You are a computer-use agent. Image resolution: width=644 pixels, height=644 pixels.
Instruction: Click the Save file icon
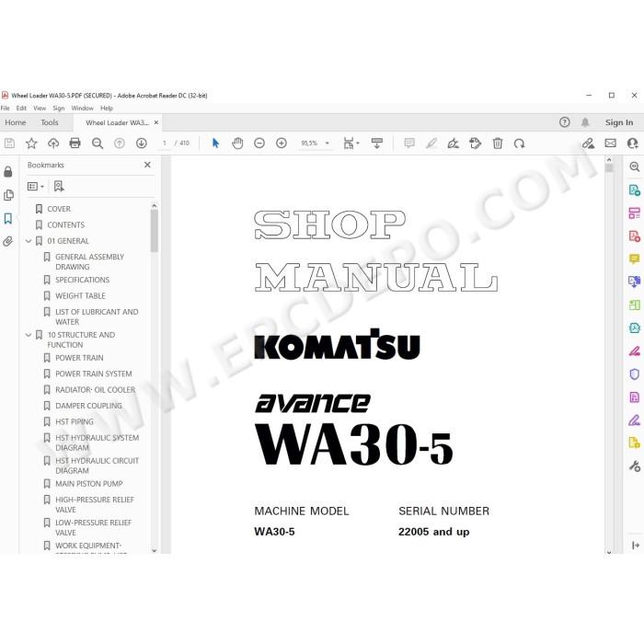click(9, 144)
